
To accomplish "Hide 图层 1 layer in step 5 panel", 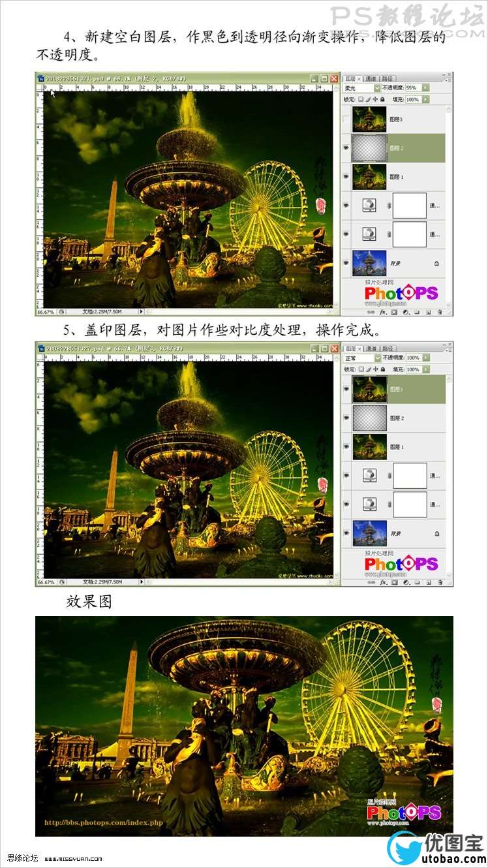I will [346, 447].
